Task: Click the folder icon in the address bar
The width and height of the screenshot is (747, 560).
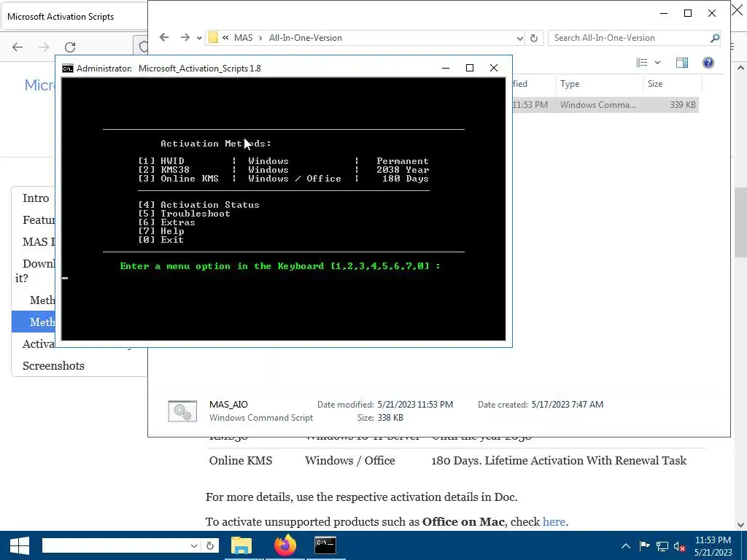Action: point(214,38)
